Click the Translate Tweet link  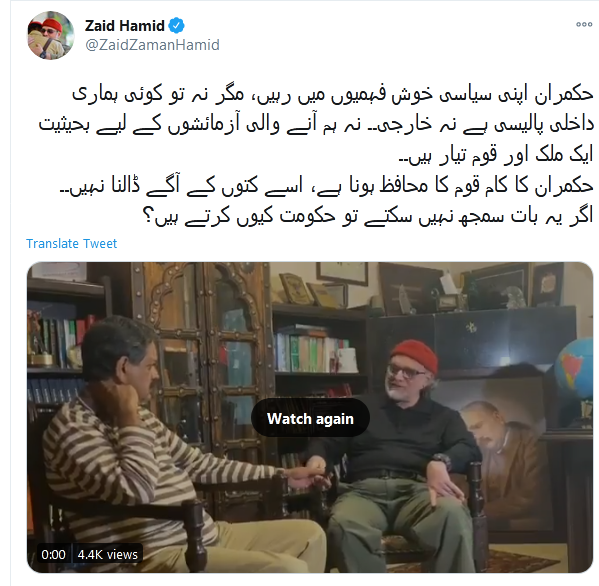point(71,243)
